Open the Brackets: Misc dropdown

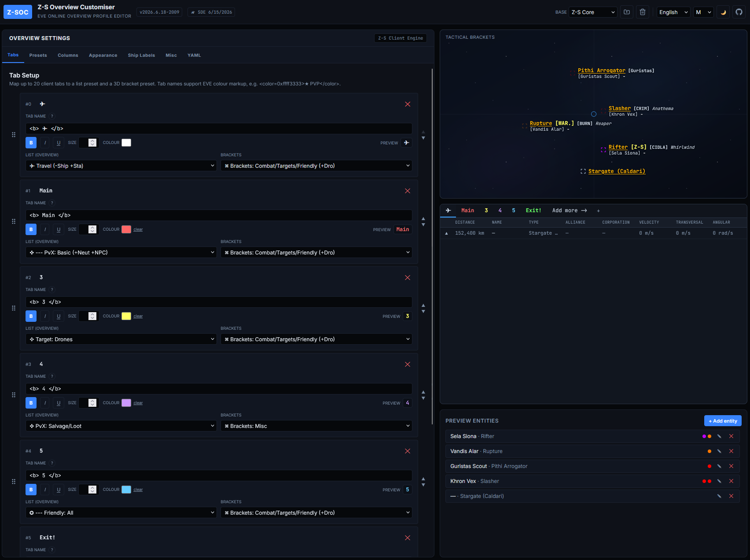point(316,426)
